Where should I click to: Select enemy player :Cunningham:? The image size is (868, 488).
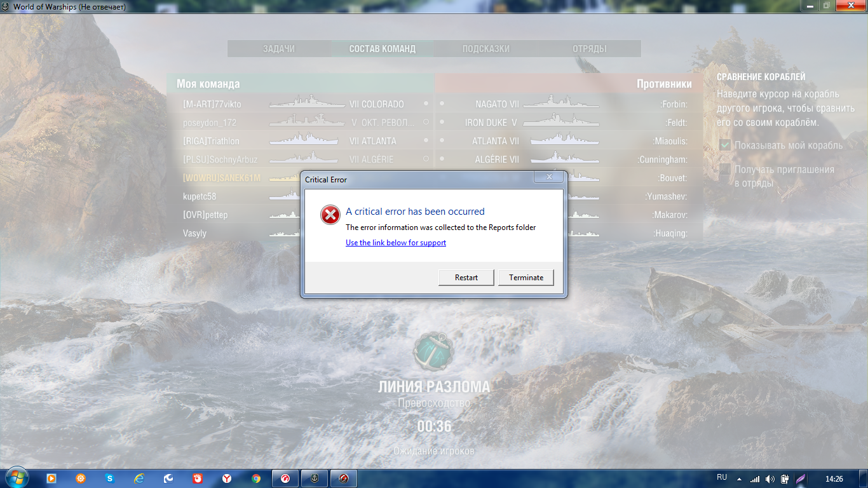point(662,159)
